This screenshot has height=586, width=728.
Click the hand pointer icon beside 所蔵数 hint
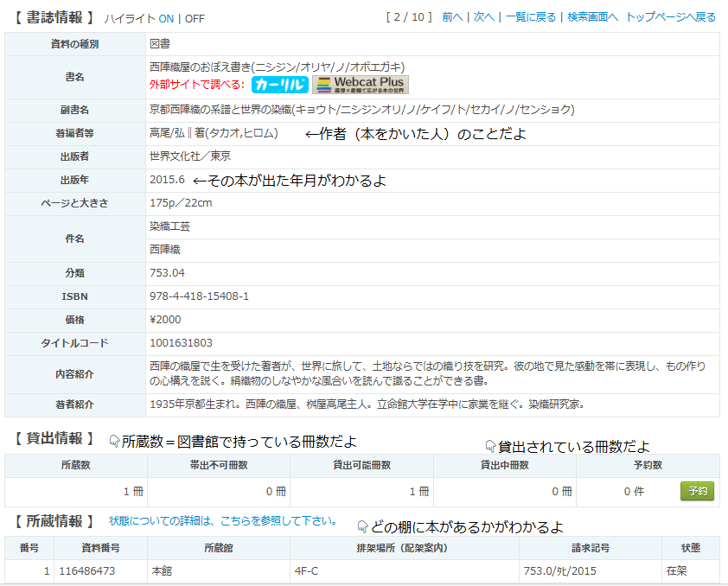click(114, 441)
